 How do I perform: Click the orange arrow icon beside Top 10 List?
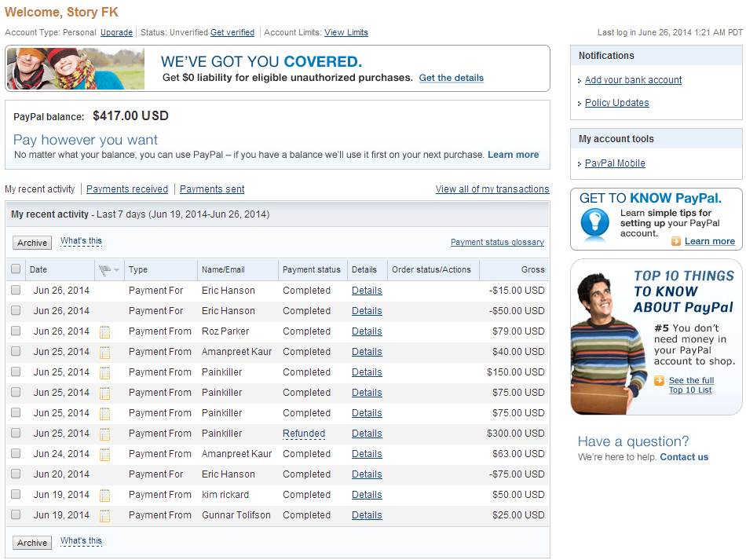[659, 381]
